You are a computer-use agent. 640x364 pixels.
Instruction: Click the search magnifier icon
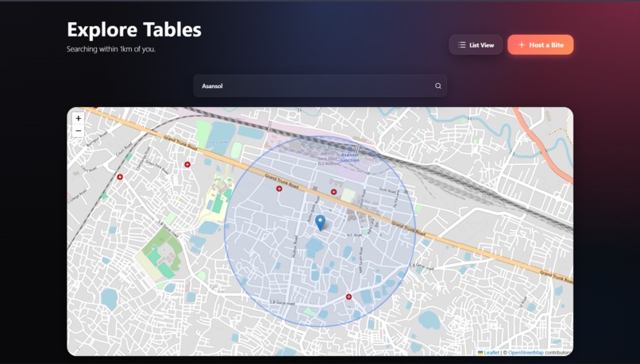point(438,86)
